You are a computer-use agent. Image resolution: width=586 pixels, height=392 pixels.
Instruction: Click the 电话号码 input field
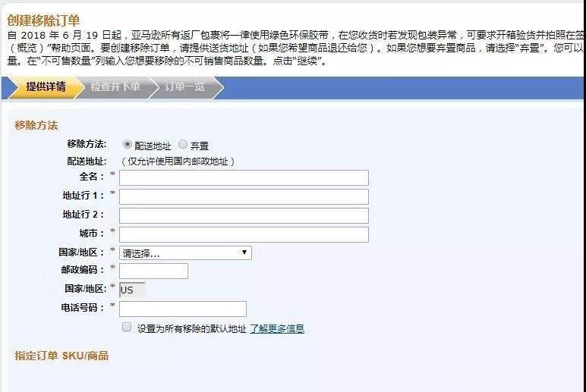coord(183,309)
